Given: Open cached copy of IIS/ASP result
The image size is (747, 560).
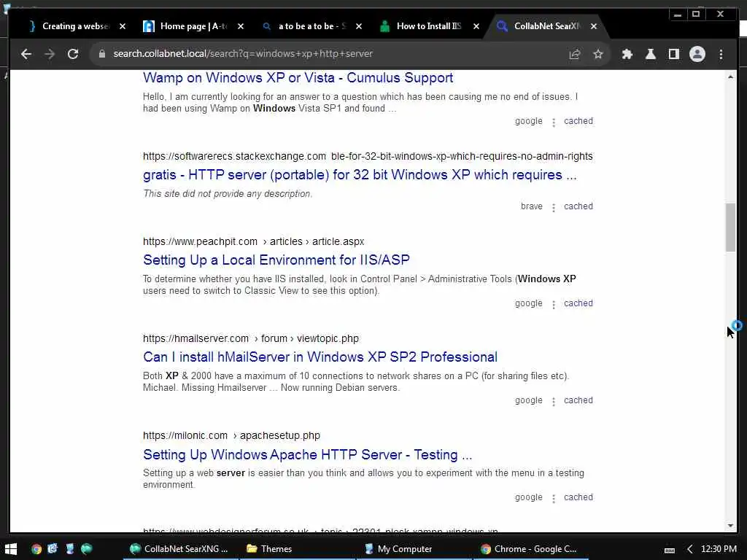Looking at the screenshot, I should point(578,303).
